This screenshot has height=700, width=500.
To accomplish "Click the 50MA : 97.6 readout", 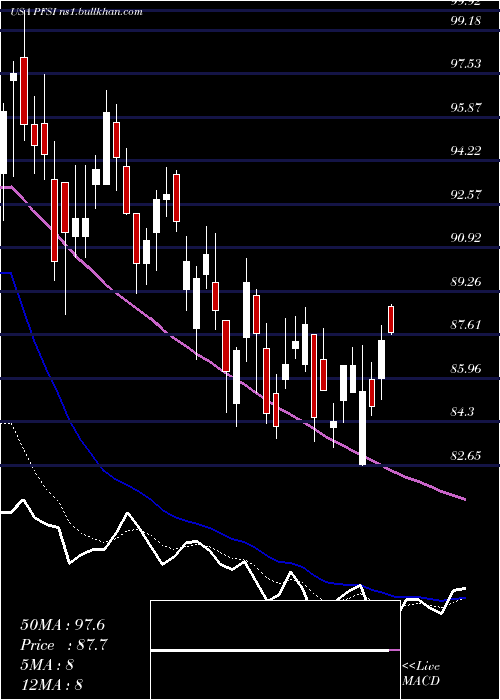I will point(62,625).
